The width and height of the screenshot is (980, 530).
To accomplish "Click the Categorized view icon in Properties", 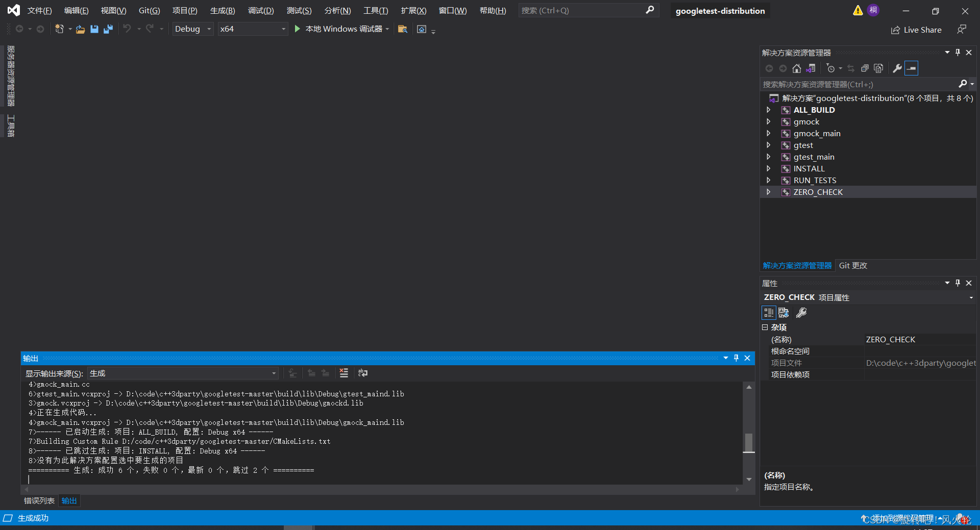I will pyautogui.click(x=769, y=313).
